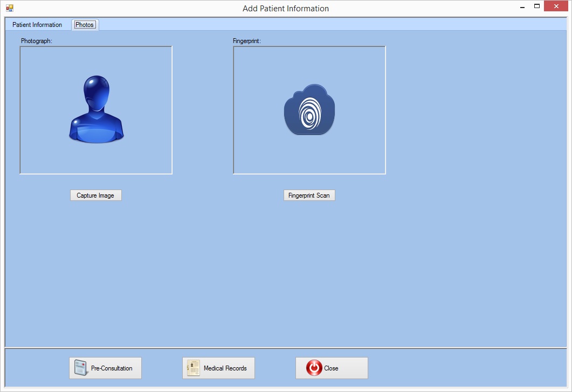
Task: Click the "Add Patient Information" title text
Action: tap(286, 9)
